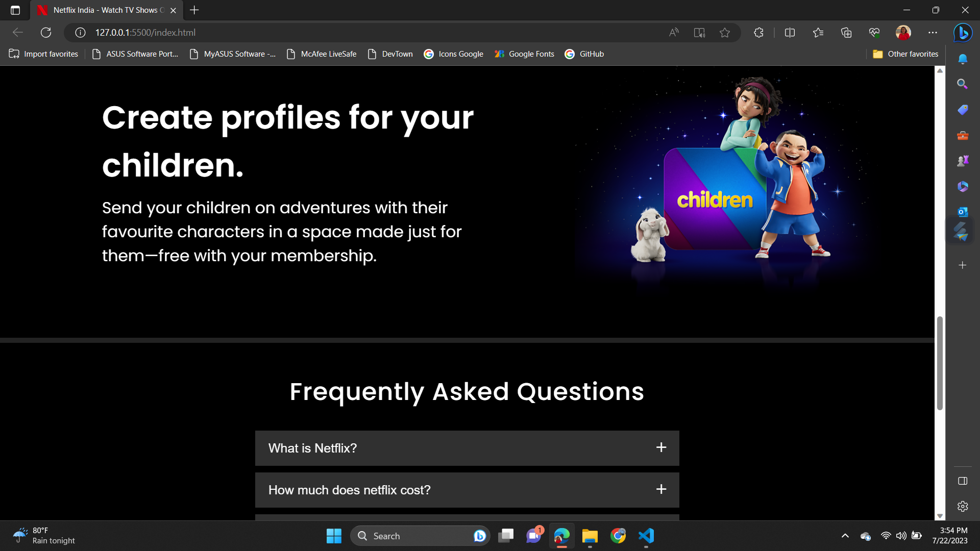Click the Import favorites button

click(x=43, y=54)
